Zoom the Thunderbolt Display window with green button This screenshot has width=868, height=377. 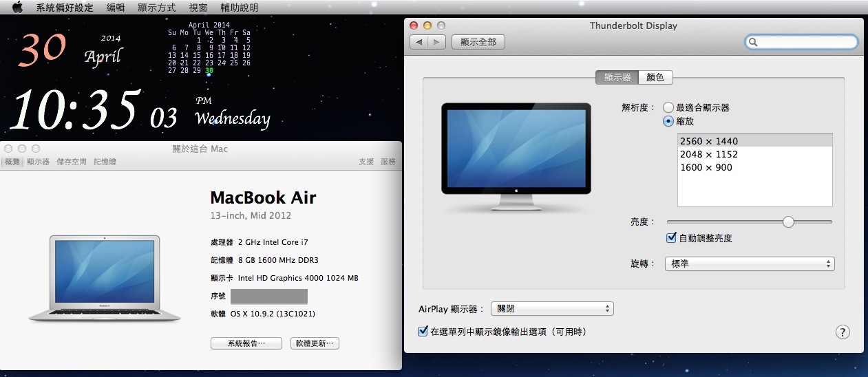(x=440, y=25)
